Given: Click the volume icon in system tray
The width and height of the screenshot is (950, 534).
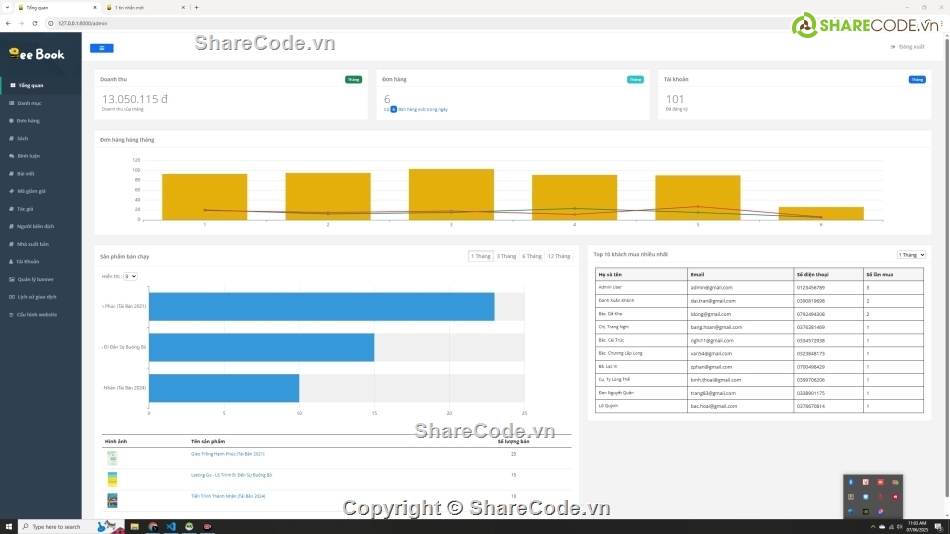Looking at the screenshot, I should tap(899, 527).
